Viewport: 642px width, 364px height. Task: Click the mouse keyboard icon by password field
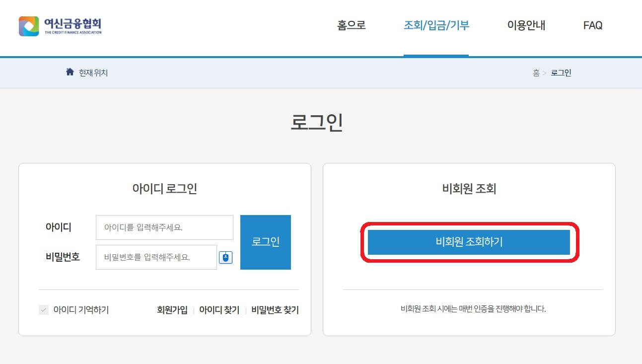(x=226, y=257)
